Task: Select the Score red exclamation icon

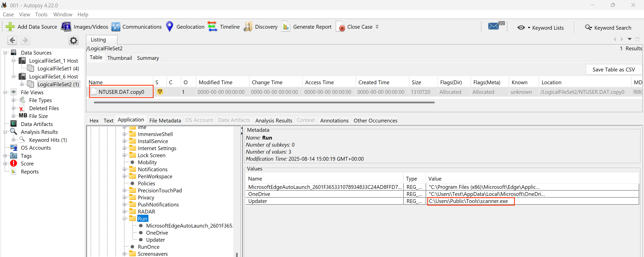Action: [14, 163]
